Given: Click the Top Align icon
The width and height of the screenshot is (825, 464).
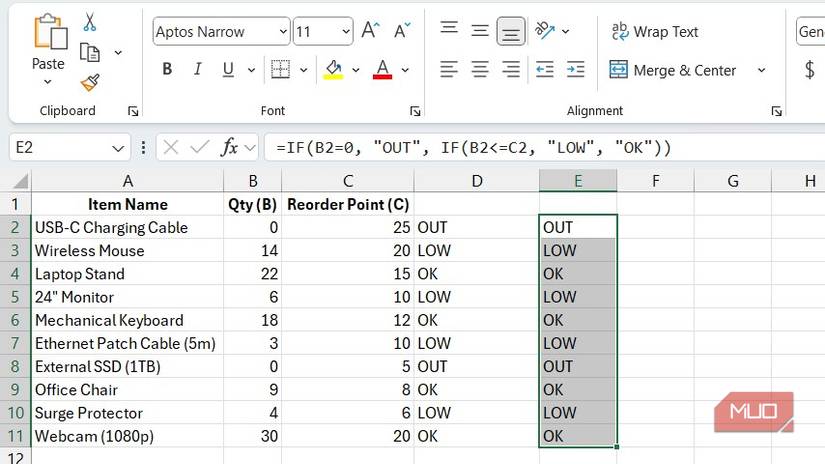Looking at the screenshot, I should tap(449, 27).
